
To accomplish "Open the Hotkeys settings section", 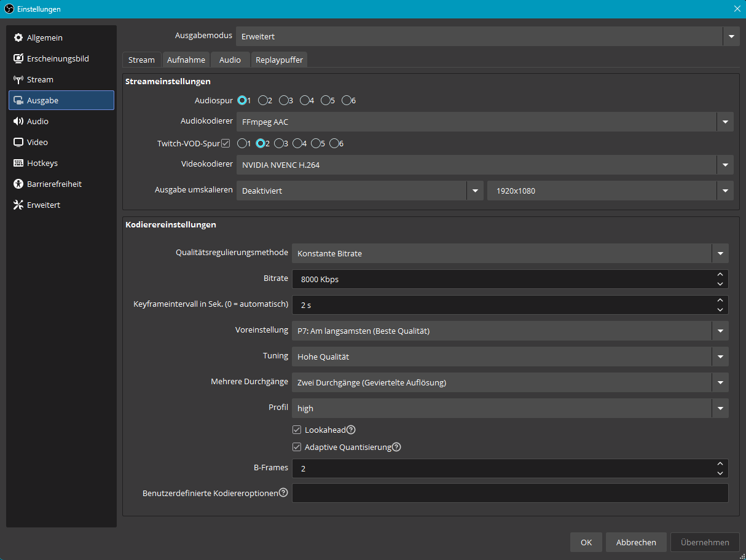I will click(x=42, y=163).
